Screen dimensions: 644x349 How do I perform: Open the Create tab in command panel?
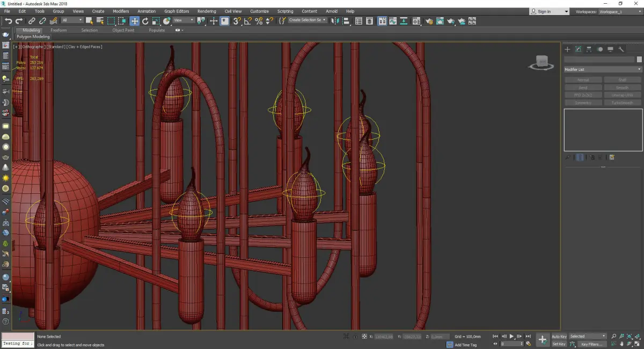[x=568, y=49]
